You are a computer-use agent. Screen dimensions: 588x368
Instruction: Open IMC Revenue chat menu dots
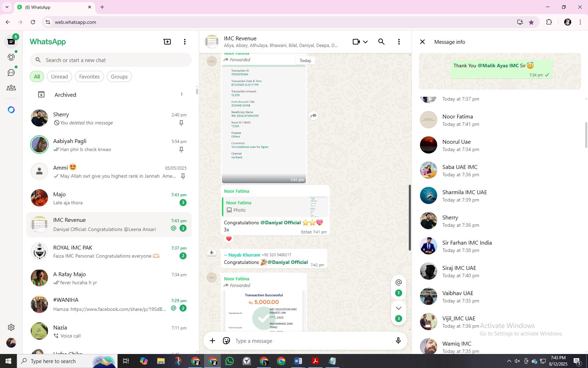[399, 42]
